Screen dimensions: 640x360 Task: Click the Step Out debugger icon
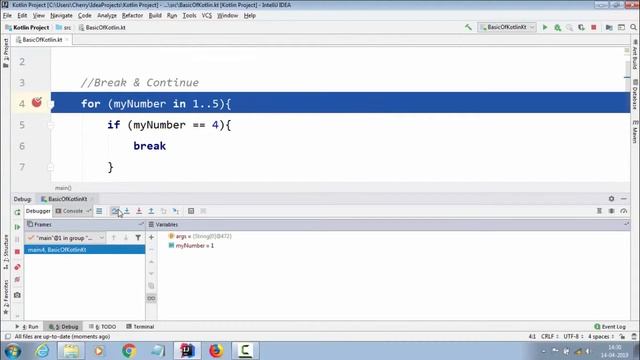tap(151, 211)
